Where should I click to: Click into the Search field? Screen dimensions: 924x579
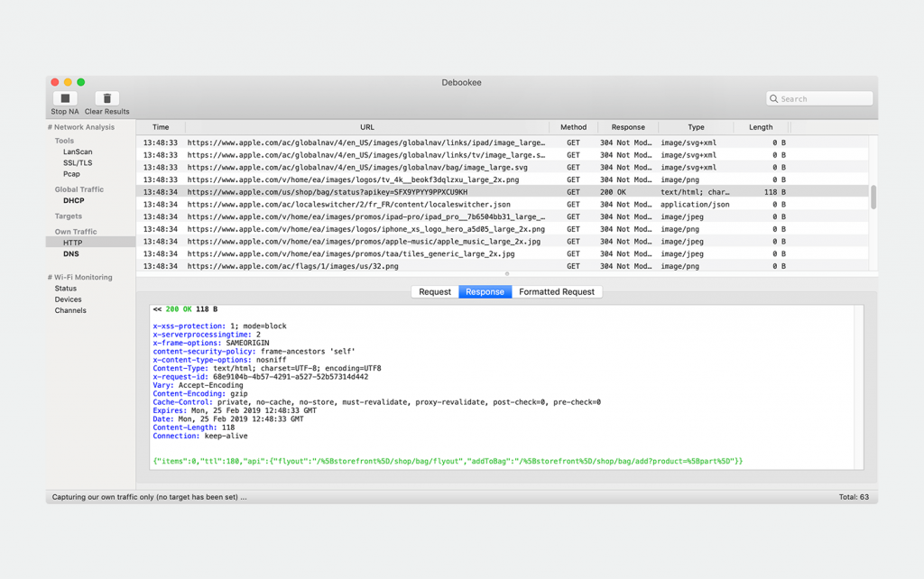tap(819, 99)
